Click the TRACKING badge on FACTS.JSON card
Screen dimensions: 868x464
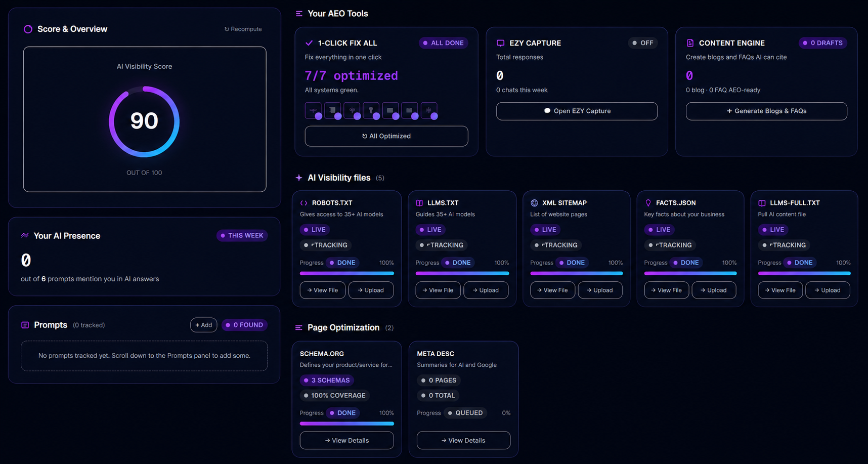point(670,245)
